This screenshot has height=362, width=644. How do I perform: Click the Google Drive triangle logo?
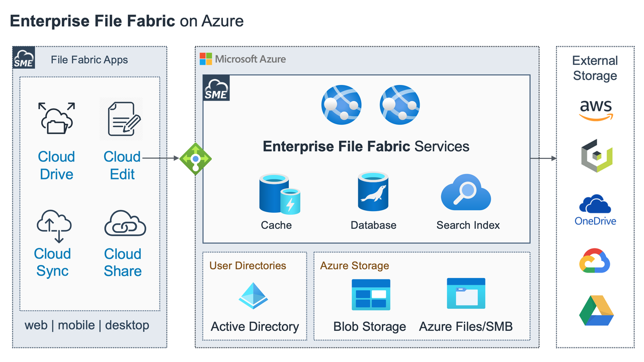(596, 311)
